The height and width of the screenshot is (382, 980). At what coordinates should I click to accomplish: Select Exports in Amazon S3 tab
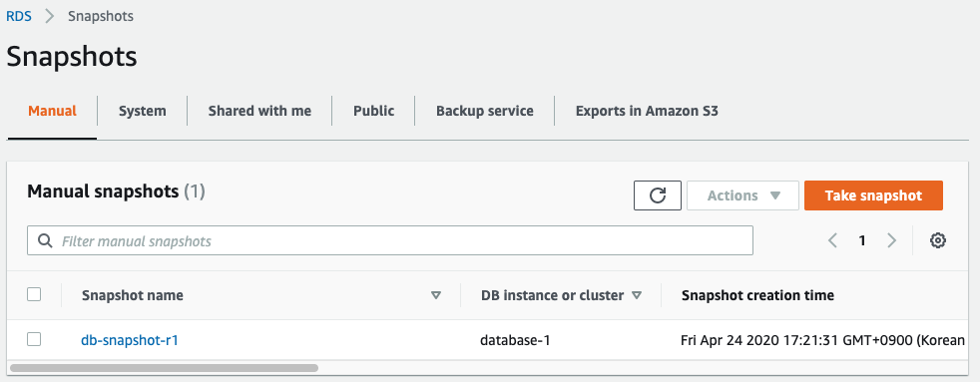click(647, 111)
